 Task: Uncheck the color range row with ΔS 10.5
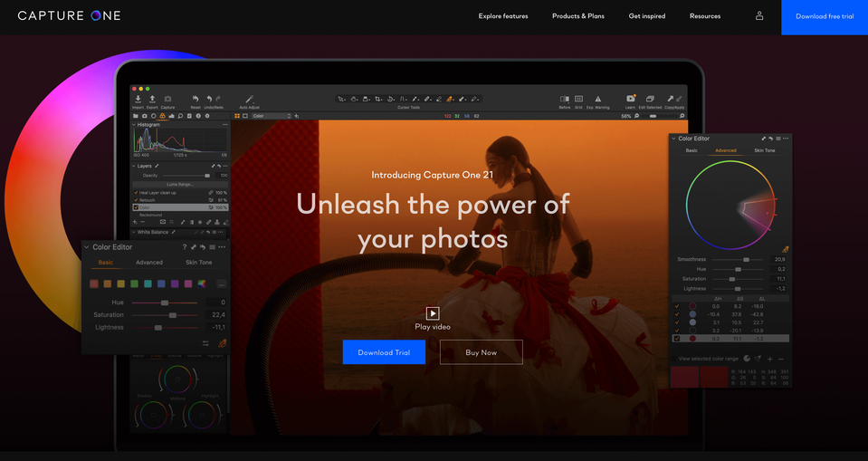point(676,322)
